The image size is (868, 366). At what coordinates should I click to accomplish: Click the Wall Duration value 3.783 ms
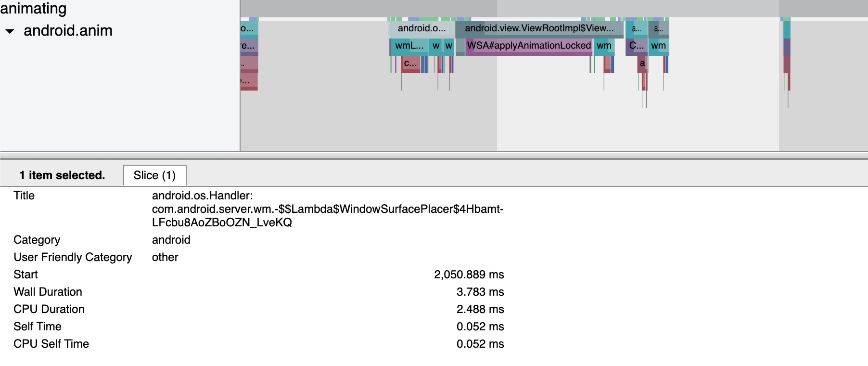tap(480, 292)
